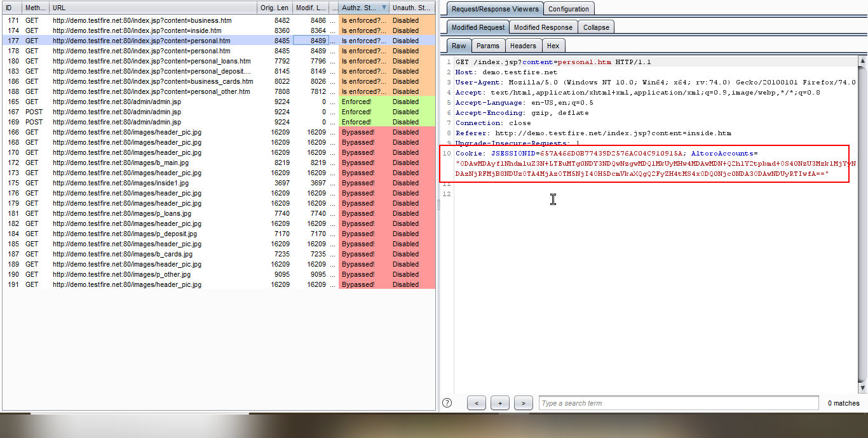This screenshot has height=438, width=868.
Task: Click the 8489 modified length cell
Action: tap(311, 41)
